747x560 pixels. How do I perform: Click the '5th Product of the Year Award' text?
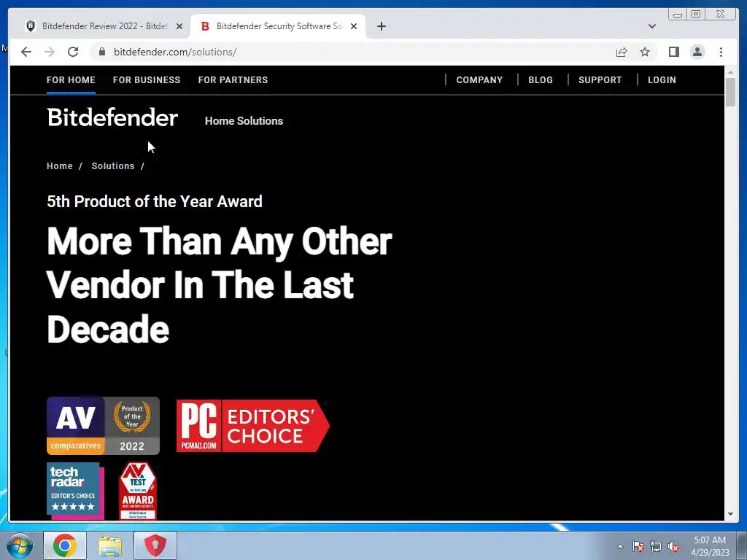(x=155, y=201)
